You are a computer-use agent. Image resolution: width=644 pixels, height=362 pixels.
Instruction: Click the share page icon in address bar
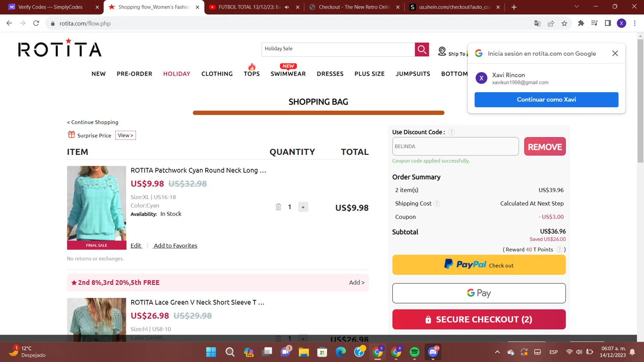coord(551,23)
